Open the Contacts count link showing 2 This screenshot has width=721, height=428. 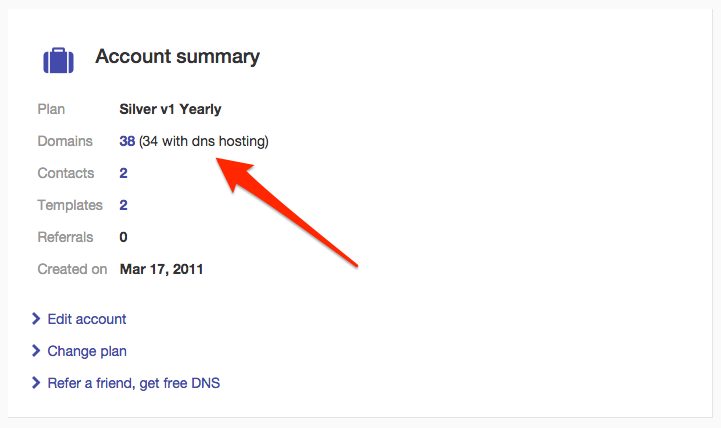coord(123,173)
